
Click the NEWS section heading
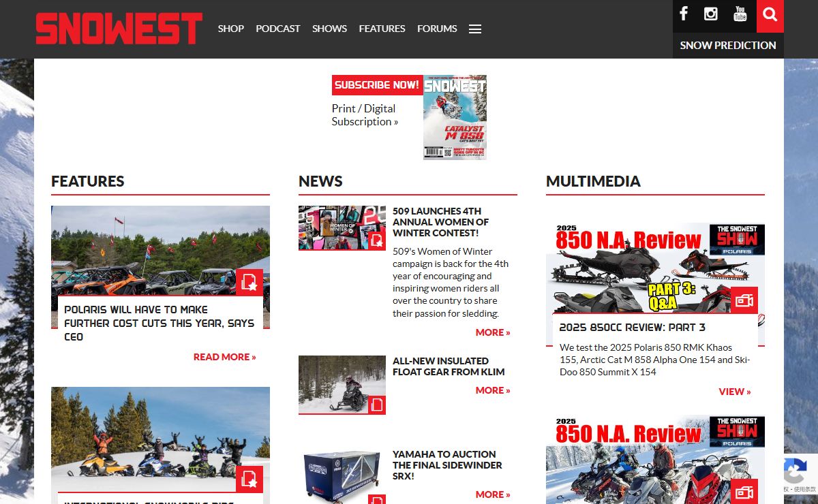pos(320,181)
